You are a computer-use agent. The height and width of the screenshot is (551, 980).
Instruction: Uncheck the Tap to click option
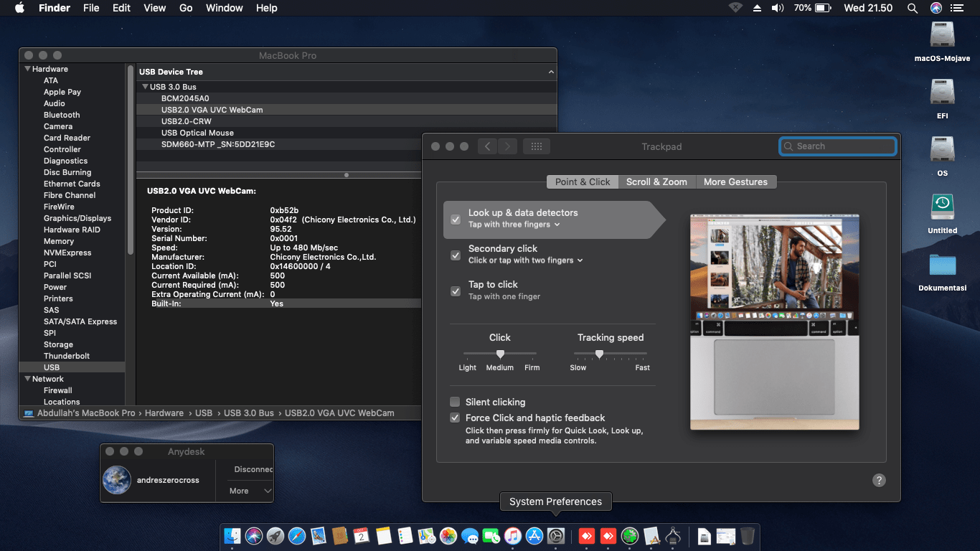pos(455,291)
